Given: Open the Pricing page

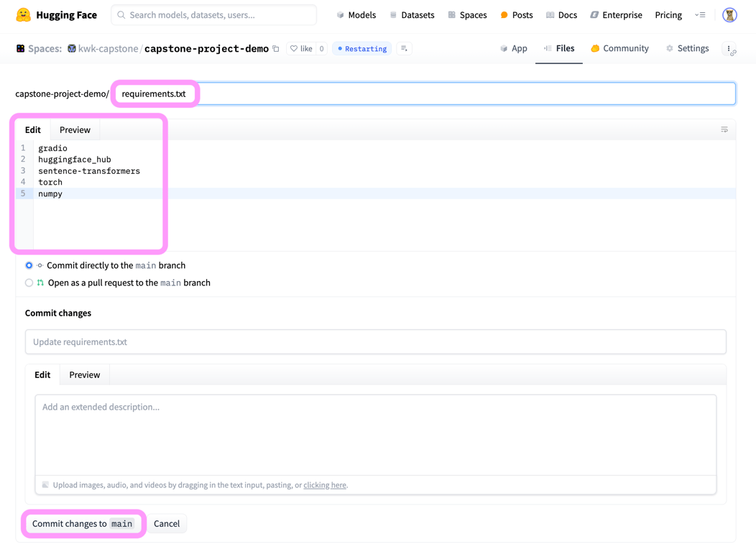Looking at the screenshot, I should pos(668,15).
